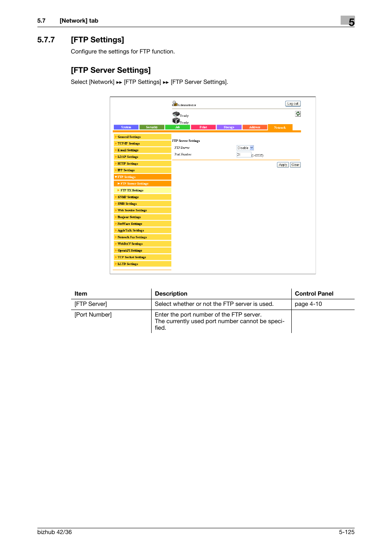Open WebDAV Settings in sidebar
The height and width of the screenshot is (555, 392).
(143, 244)
